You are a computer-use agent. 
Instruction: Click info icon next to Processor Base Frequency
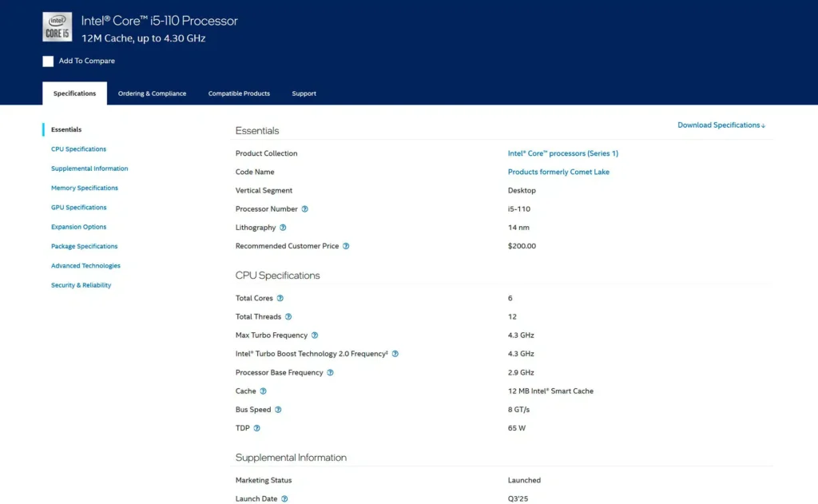(330, 372)
